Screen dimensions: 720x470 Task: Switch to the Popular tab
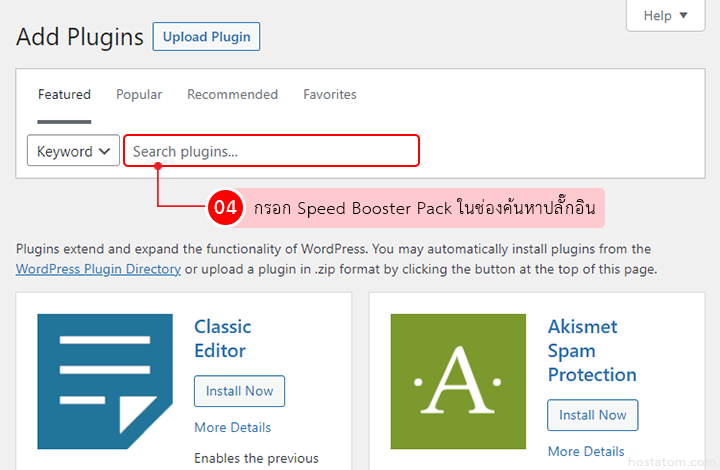[139, 95]
